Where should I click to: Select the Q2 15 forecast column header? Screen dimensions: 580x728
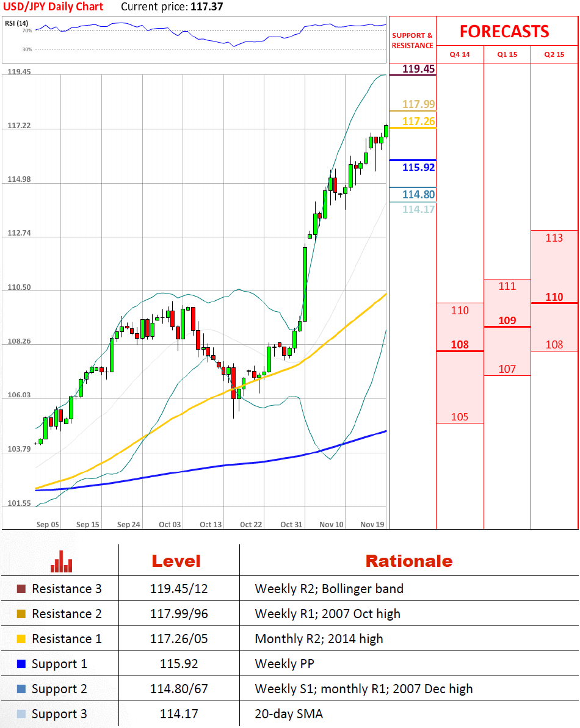pos(554,54)
